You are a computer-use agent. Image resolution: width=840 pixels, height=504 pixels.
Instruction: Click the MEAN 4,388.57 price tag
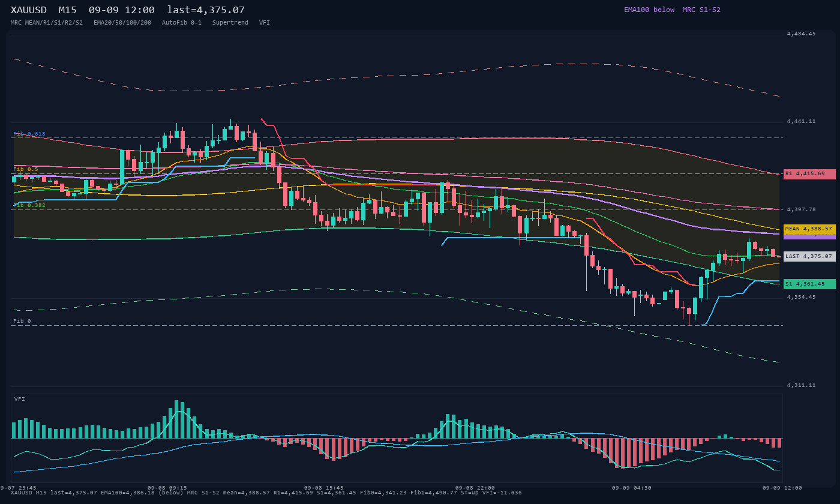click(x=809, y=229)
